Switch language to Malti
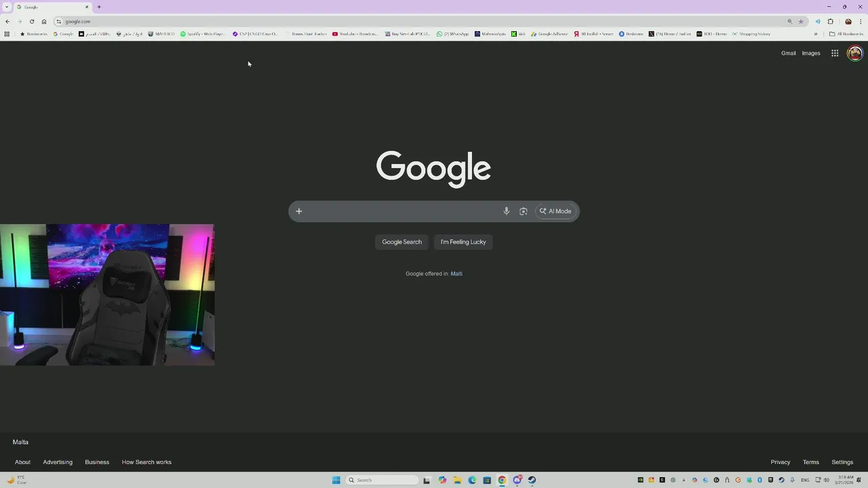 (456, 274)
